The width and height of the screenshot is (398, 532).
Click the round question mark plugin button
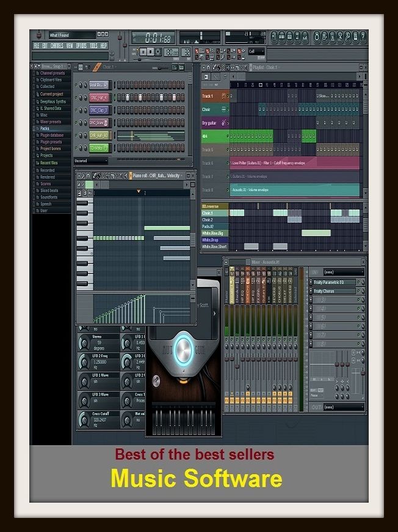coord(156,381)
